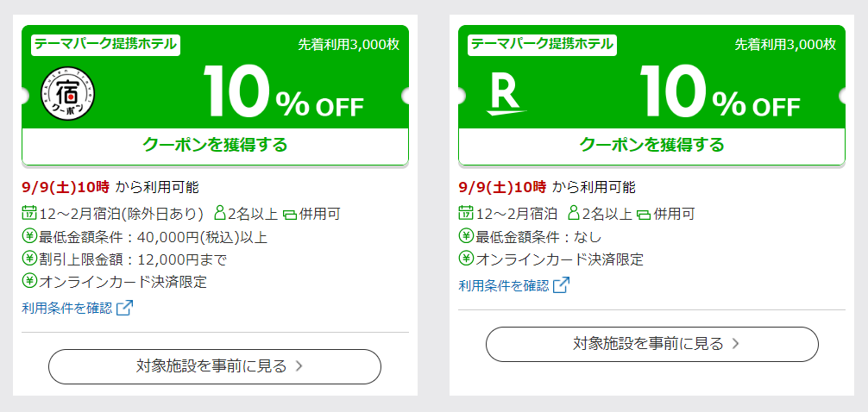Click person icon next to right 2名以上
The height and width of the screenshot is (412, 868).
point(574,213)
